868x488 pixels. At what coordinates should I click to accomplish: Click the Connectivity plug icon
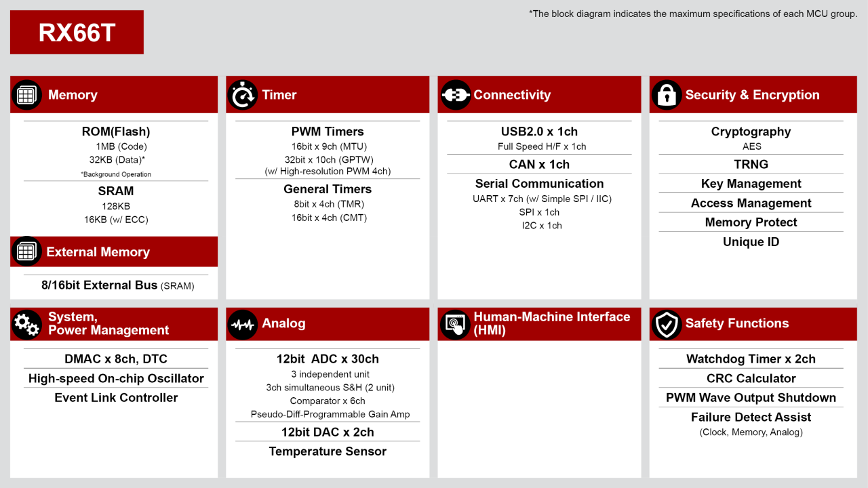455,96
